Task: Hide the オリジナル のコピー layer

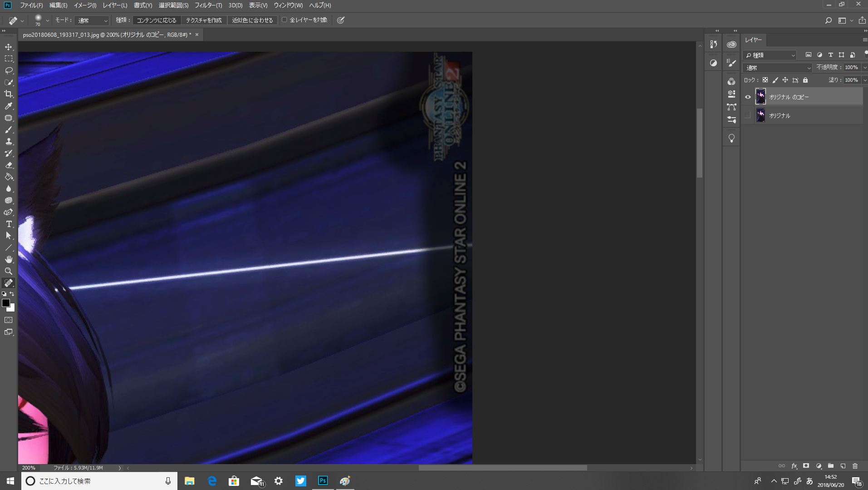Action: 748,97
